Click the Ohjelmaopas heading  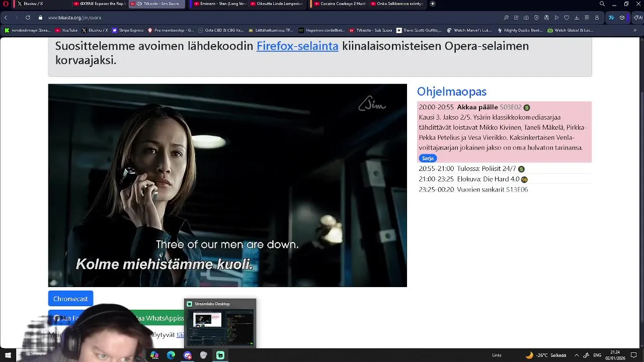(x=451, y=92)
